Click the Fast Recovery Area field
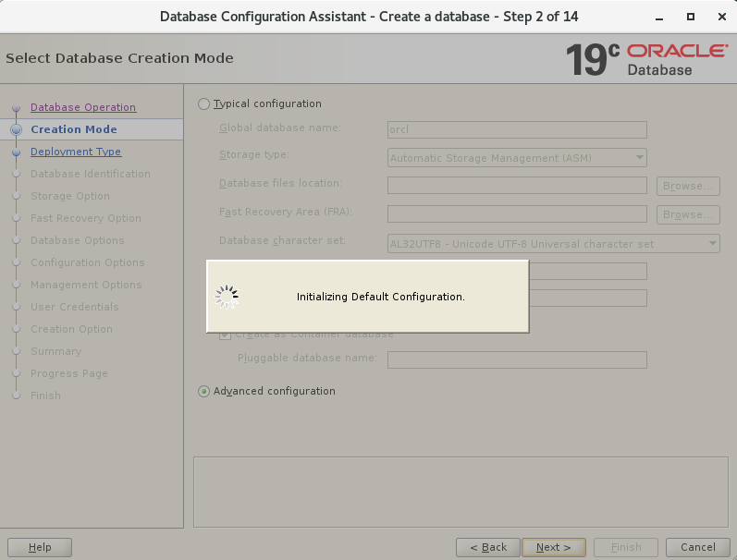 [x=517, y=214]
